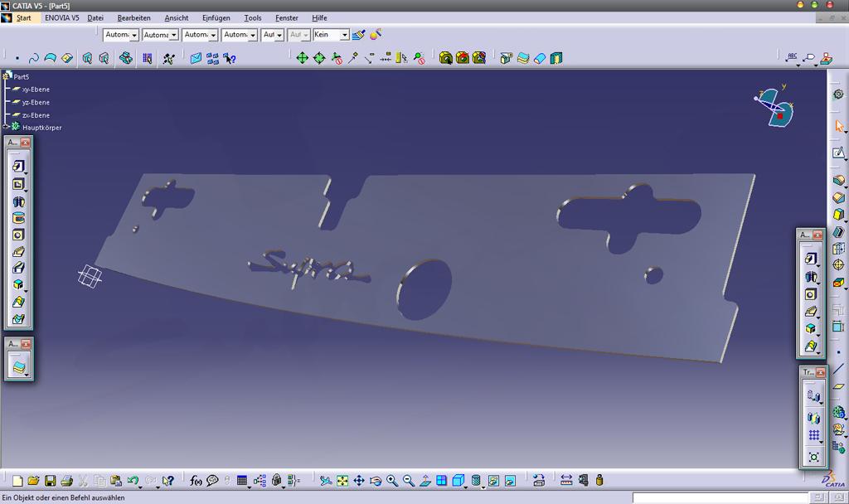
Task: Click the Sketcher icon on right toolbar
Action: tap(837, 153)
